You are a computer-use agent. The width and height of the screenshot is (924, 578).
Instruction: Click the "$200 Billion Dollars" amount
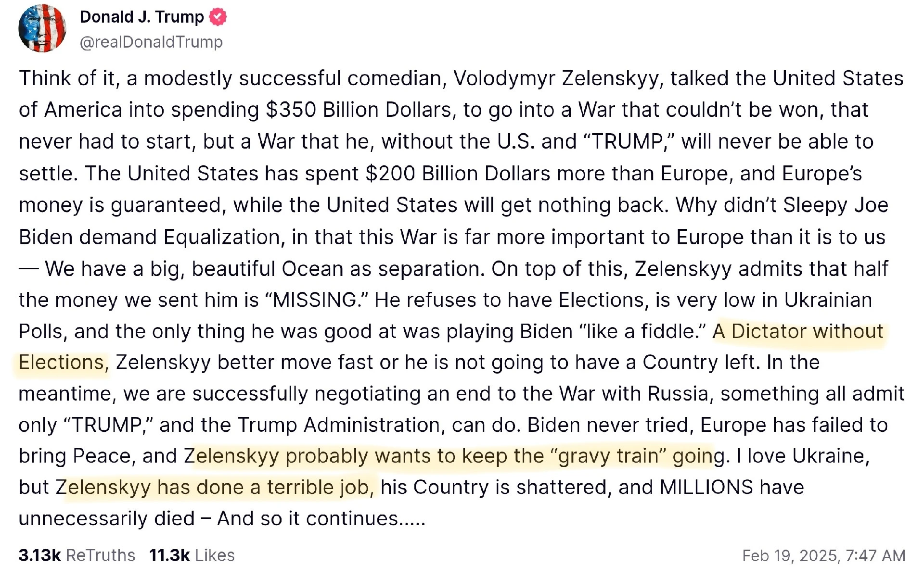coord(458,174)
